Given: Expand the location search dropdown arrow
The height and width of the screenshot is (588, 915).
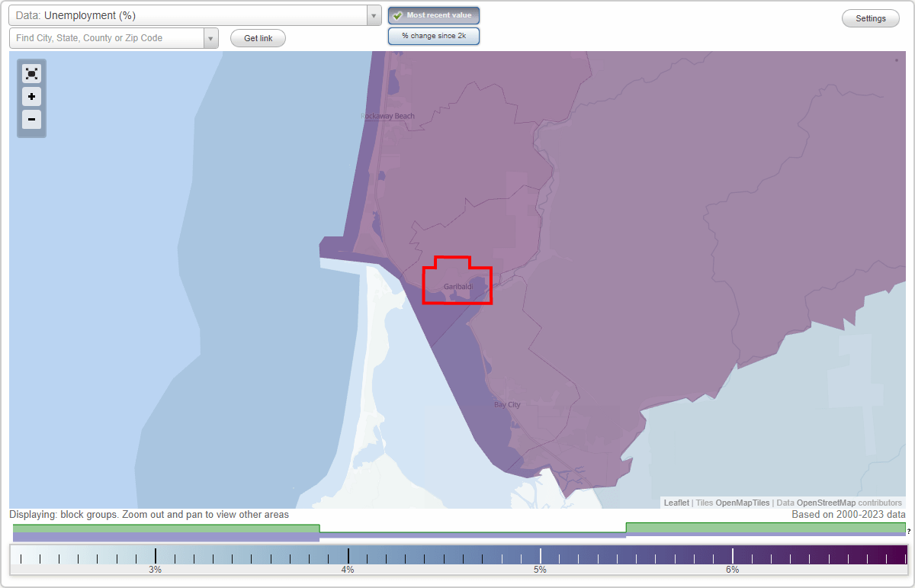Looking at the screenshot, I should point(210,38).
